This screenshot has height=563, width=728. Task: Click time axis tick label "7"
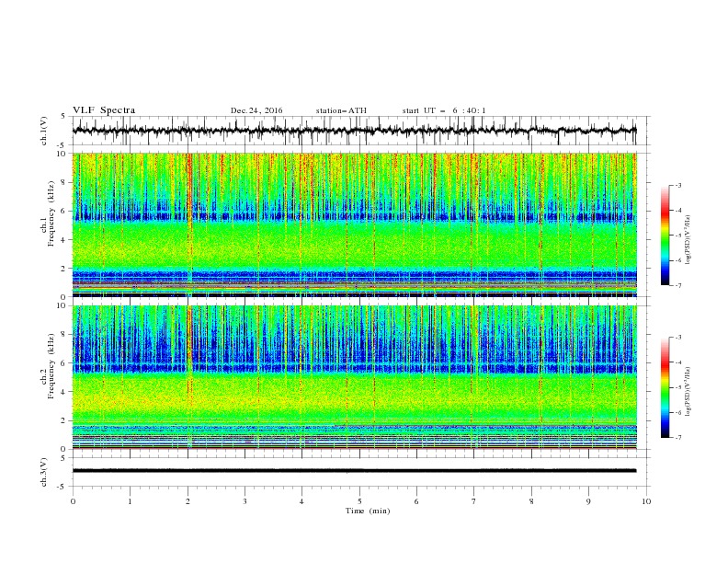473,501
